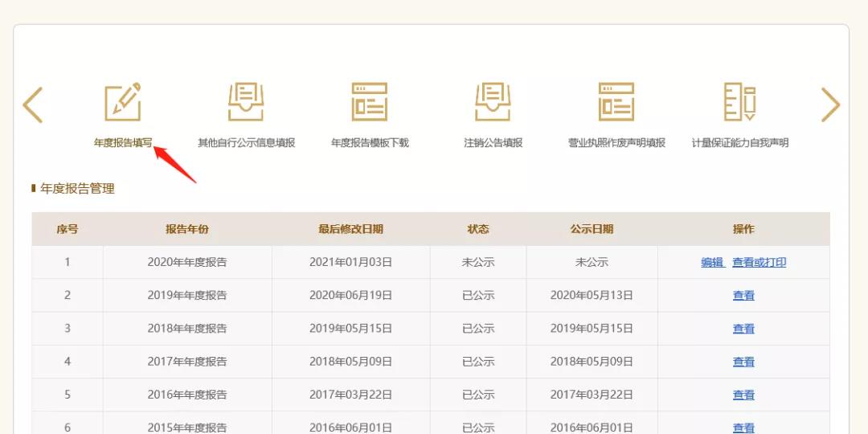Open the 年度报告模板下载 icon
This screenshot has height=434, width=868.
tap(369, 102)
